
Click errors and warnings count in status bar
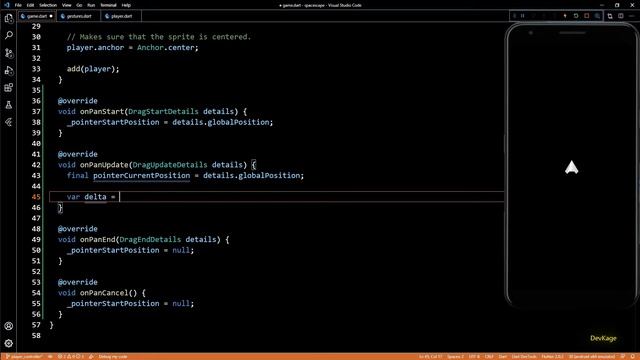(x=71, y=356)
